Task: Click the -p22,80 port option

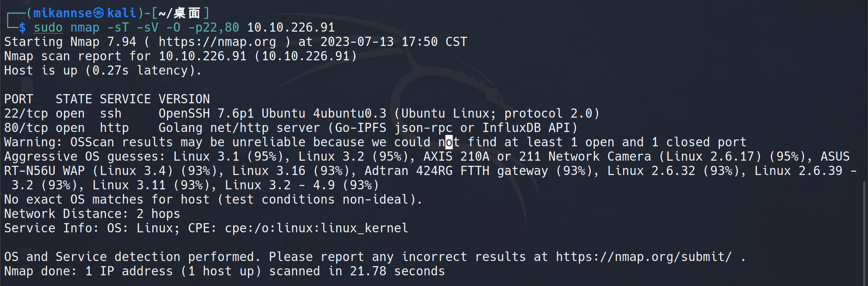Action: (x=213, y=28)
